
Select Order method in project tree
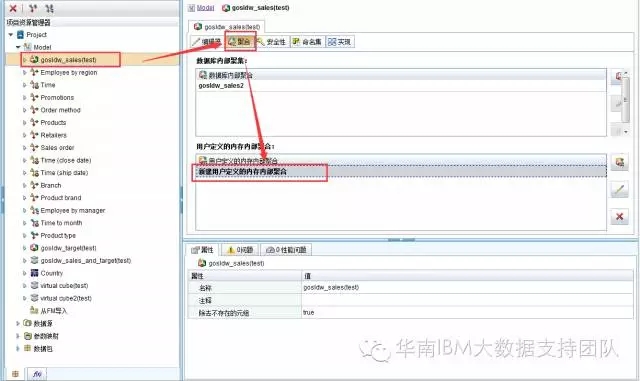coord(60,110)
